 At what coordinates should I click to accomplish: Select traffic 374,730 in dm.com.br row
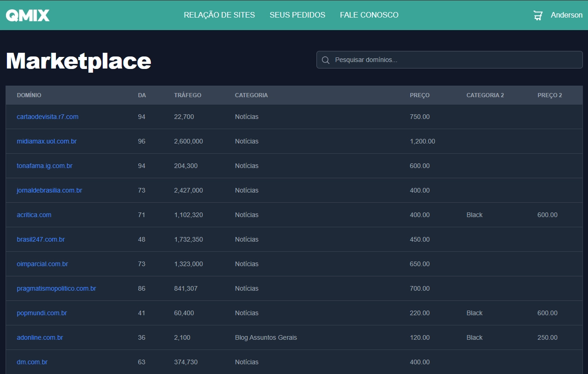tap(186, 362)
